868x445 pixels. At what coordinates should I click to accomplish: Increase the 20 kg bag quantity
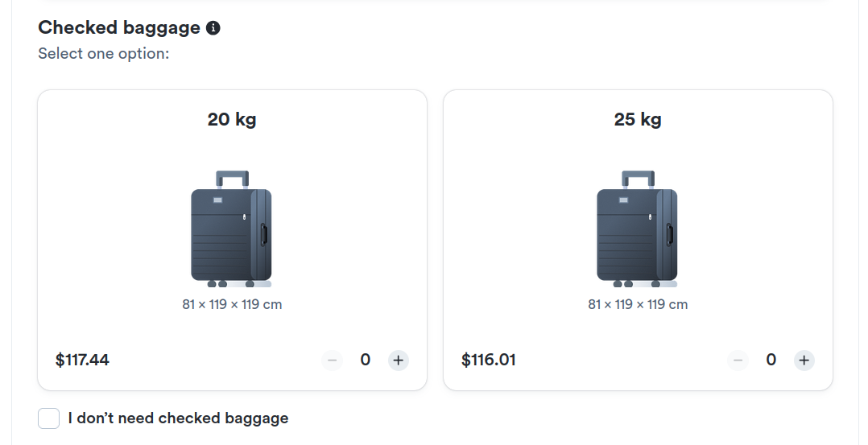398,360
